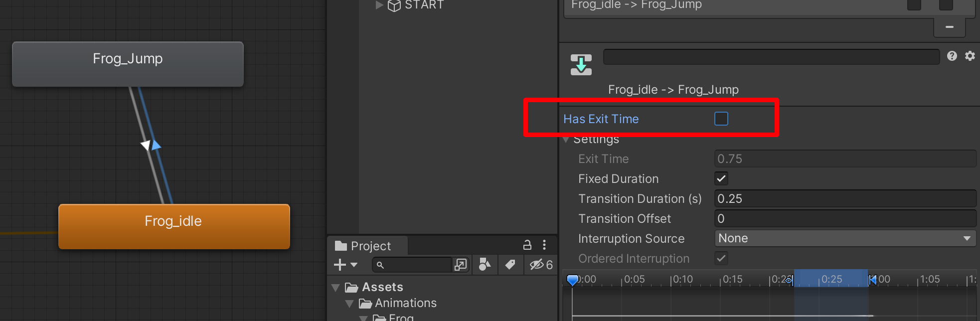Screen dimensions: 980x321
Task: Open transition settings gear menu
Action: [970, 56]
